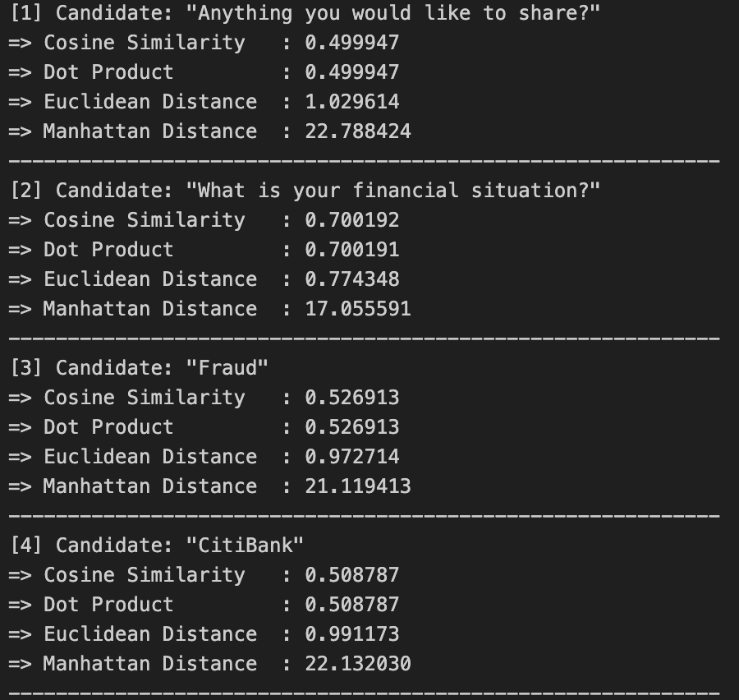Select the Manhattan Distance value 22.788424
This screenshot has width=739, height=700.
tap(357, 131)
